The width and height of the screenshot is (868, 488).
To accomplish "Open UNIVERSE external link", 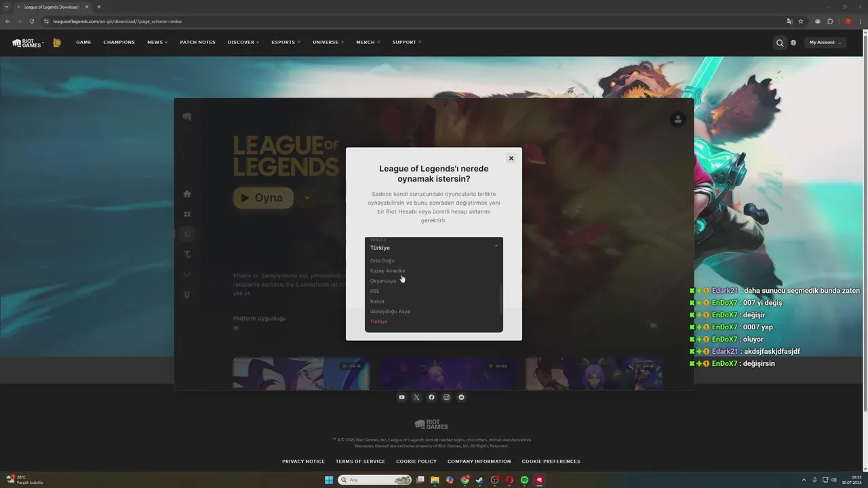I will pyautogui.click(x=328, y=42).
